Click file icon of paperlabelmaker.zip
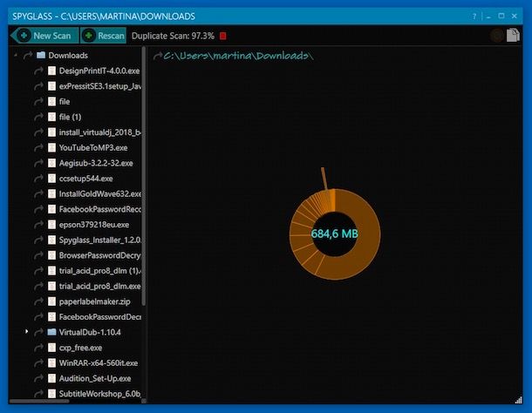532x413 pixels. (x=51, y=301)
